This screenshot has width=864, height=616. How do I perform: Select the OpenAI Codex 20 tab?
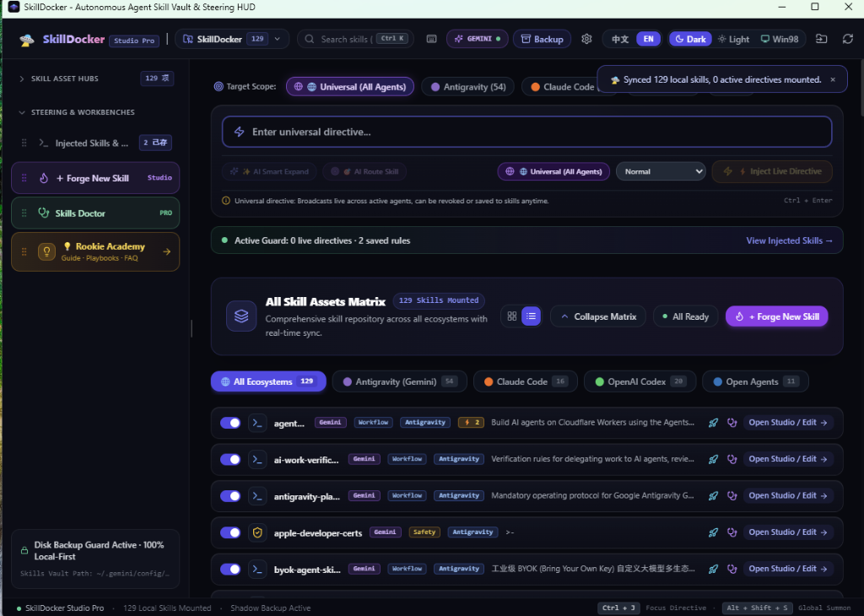tap(640, 381)
